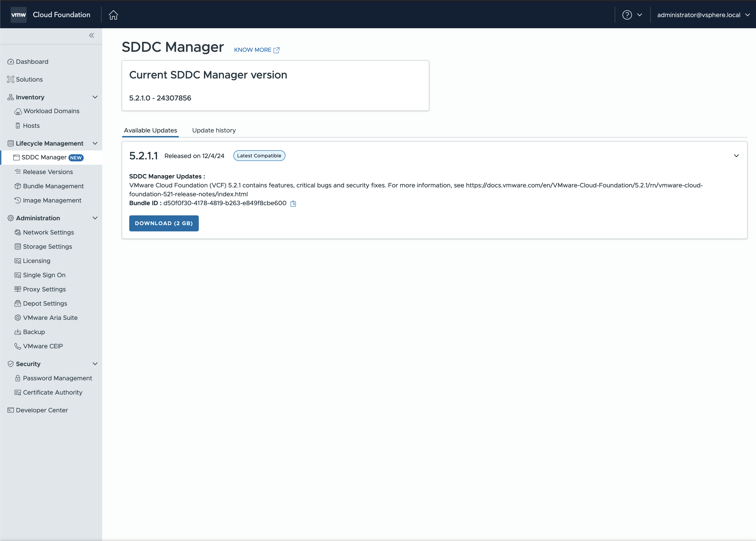The image size is (756, 541).
Task: Click the DOWNLOAD (2 GB) button
Action: [164, 223]
